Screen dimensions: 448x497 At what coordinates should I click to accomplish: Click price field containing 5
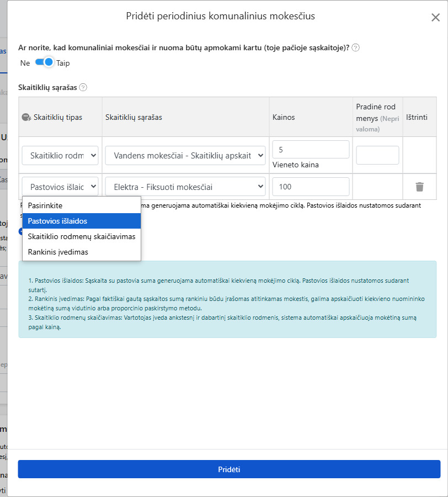coord(311,150)
